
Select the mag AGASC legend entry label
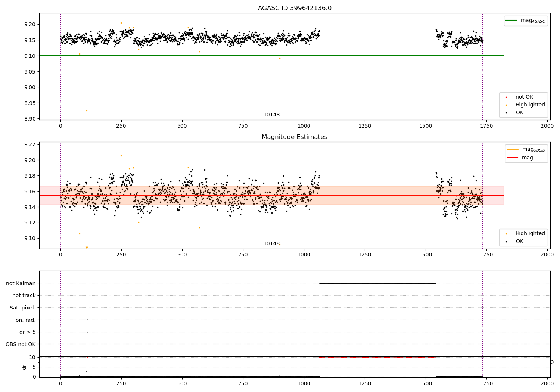tap(533, 21)
